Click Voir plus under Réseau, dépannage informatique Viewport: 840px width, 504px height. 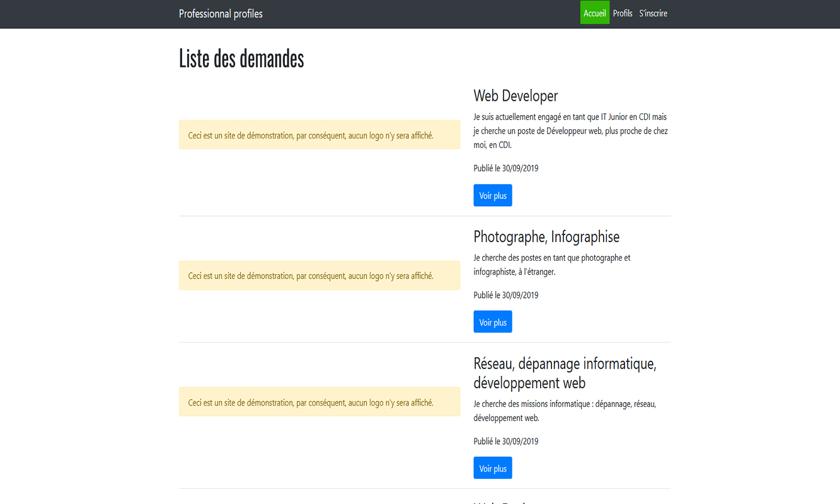pyautogui.click(x=492, y=467)
